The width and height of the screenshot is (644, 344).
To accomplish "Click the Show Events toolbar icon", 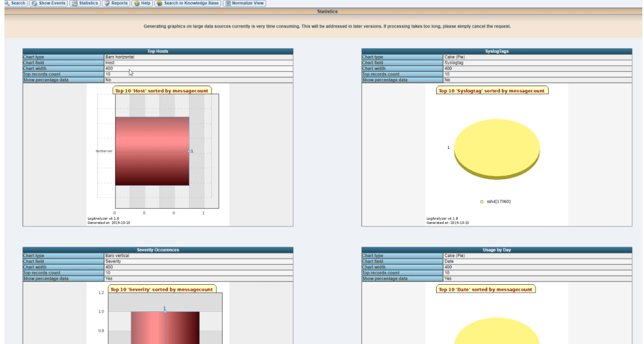I will click(x=34, y=3).
